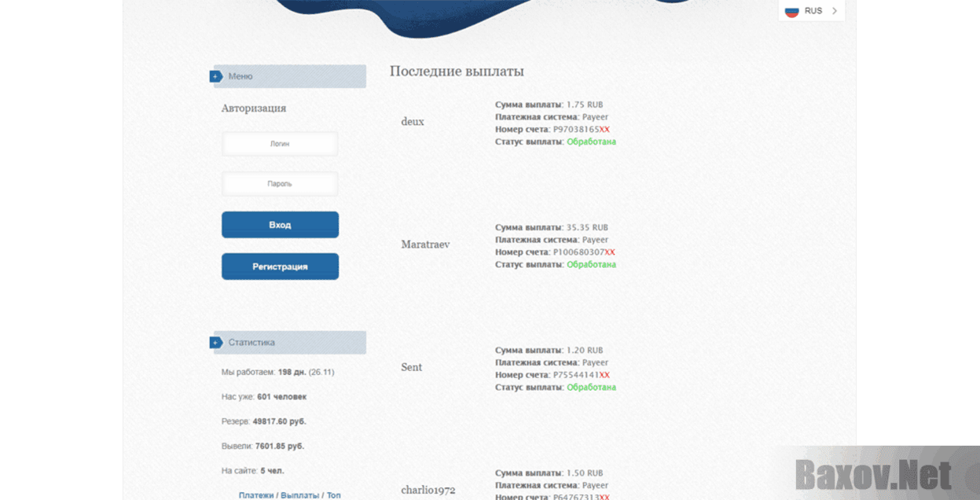Click the plus icon beside Статистика

click(x=215, y=343)
